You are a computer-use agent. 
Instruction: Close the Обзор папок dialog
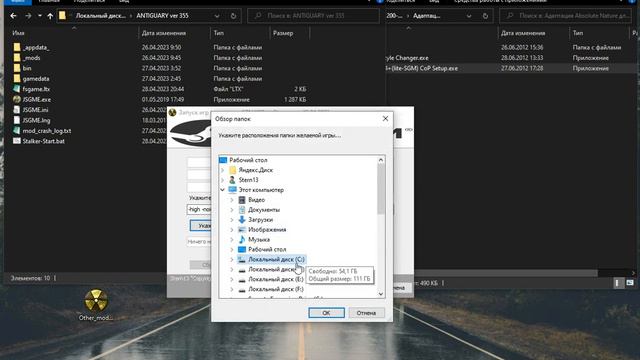pos(385,118)
